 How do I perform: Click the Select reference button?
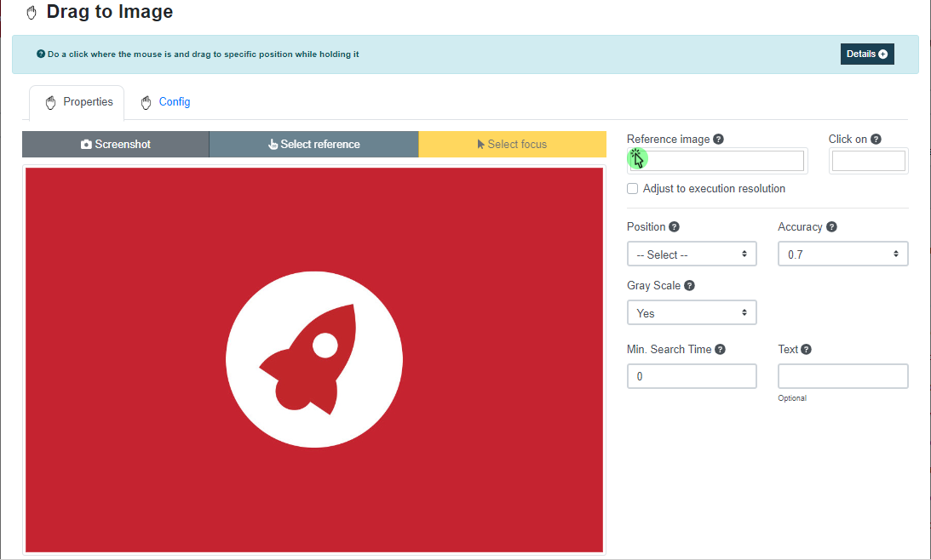(313, 144)
